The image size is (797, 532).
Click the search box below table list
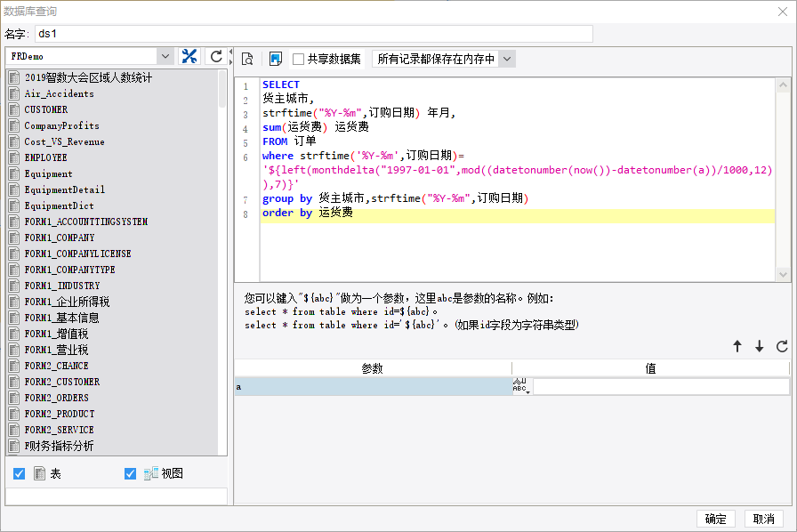[116, 496]
